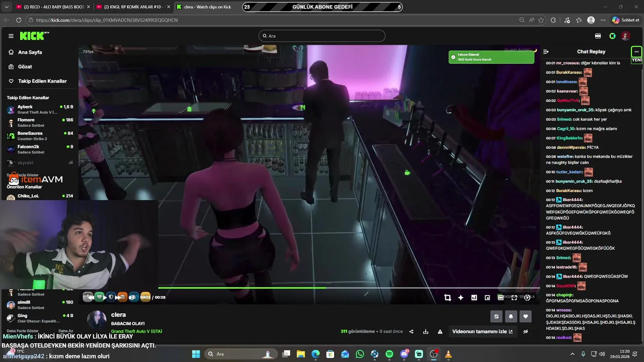The image size is (644, 362).
Task: Reload the page with refresh icon
Action: pyautogui.click(x=19, y=20)
